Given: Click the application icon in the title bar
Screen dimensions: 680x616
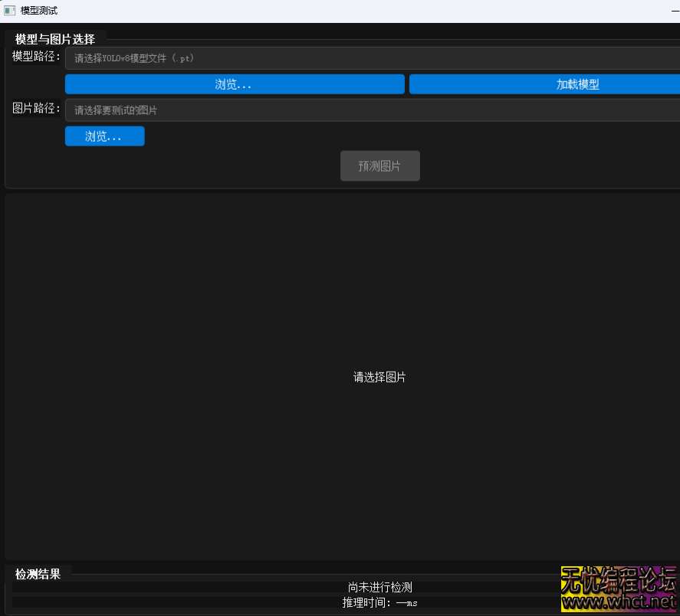Looking at the screenshot, I should [10, 10].
